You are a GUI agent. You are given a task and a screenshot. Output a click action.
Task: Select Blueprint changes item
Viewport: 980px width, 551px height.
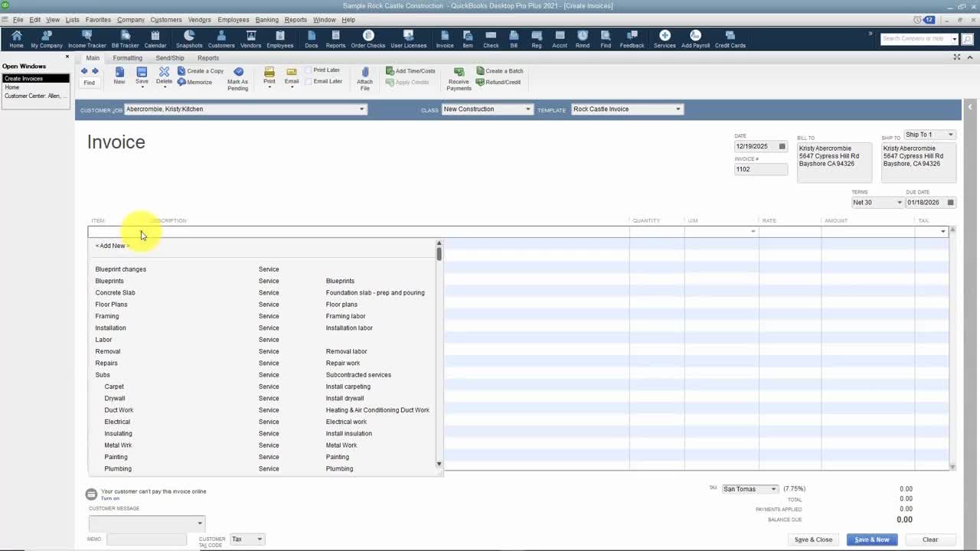(x=120, y=269)
